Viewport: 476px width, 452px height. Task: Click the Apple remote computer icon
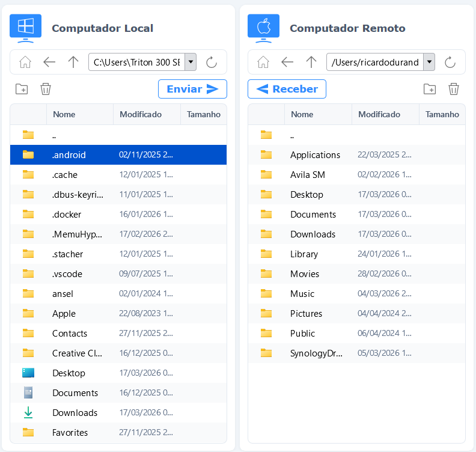tap(263, 28)
